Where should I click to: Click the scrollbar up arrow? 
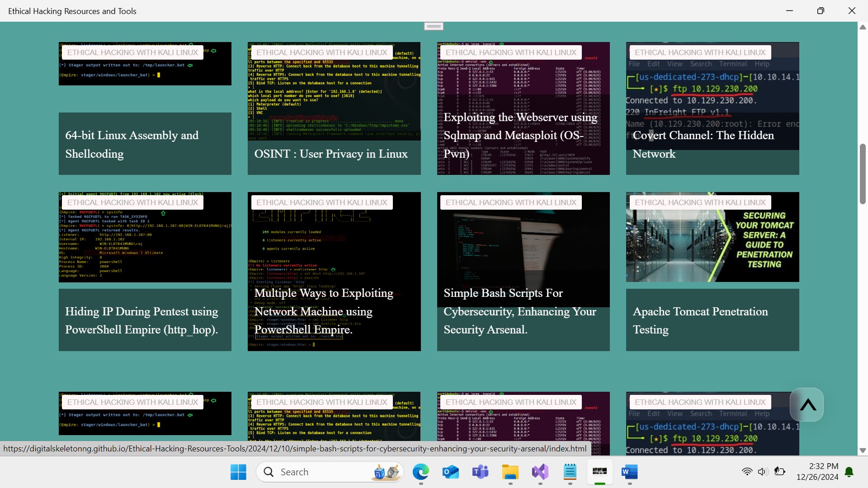(863, 27)
